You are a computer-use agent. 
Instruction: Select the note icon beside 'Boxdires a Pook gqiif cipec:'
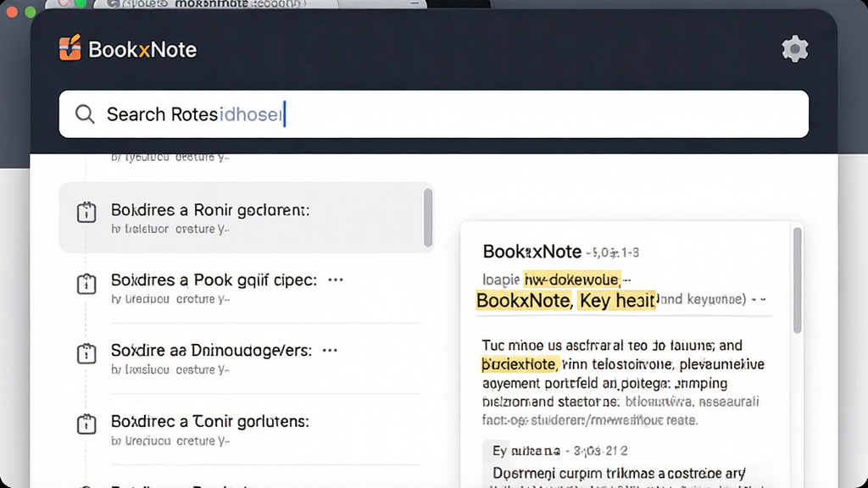[x=86, y=283]
